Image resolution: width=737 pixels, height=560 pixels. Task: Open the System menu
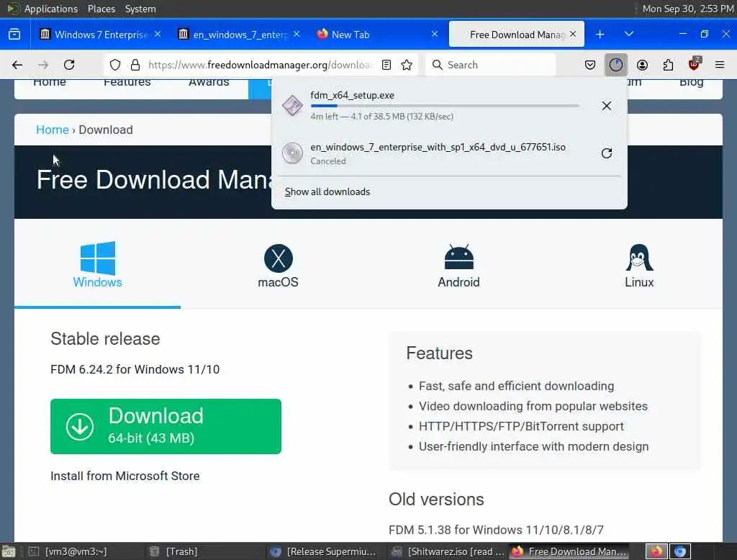pos(140,9)
